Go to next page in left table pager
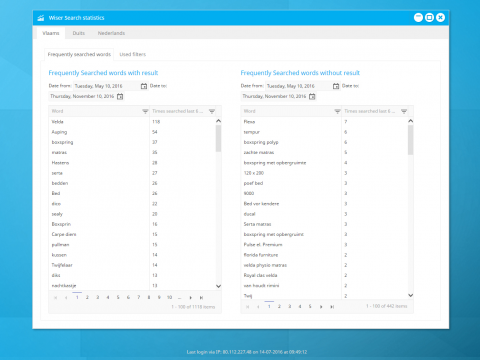The image size is (480, 360). [191, 297]
